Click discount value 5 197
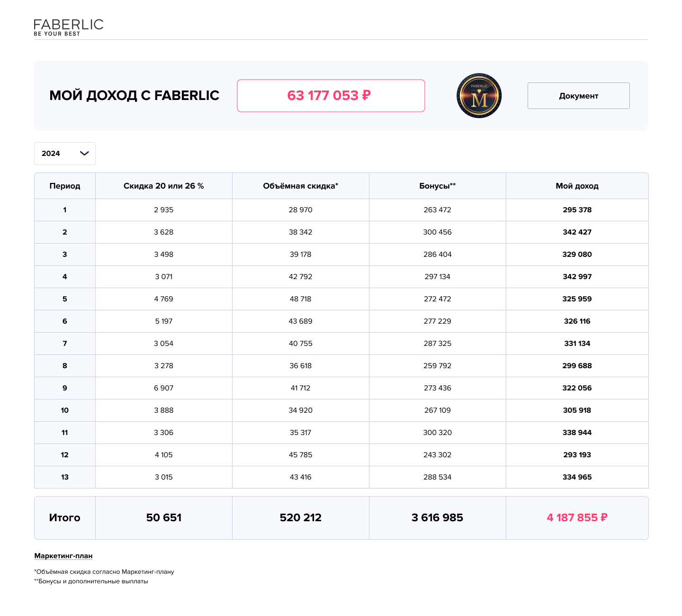 pos(164,321)
